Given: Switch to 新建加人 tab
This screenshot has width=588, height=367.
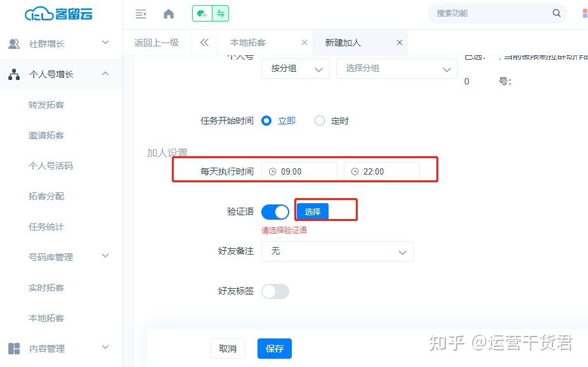Looking at the screenshot, I should (343, 43).
